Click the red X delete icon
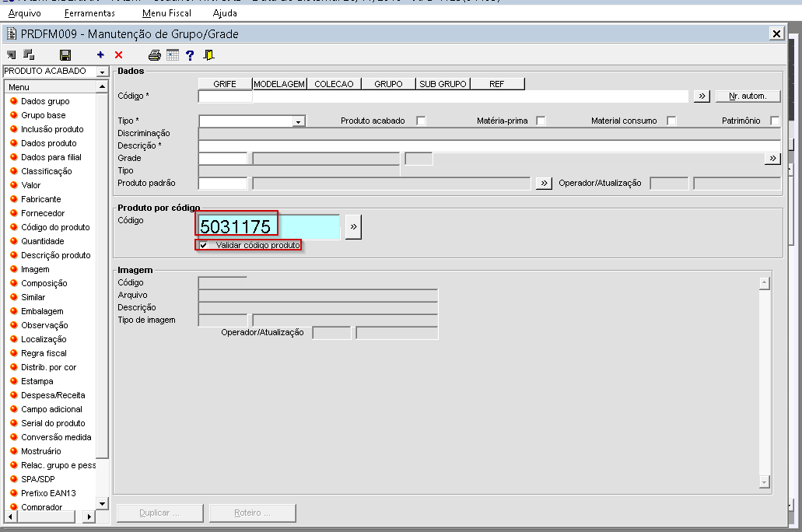Viewport: 802px width, 532px height. [x=119, y=54]
